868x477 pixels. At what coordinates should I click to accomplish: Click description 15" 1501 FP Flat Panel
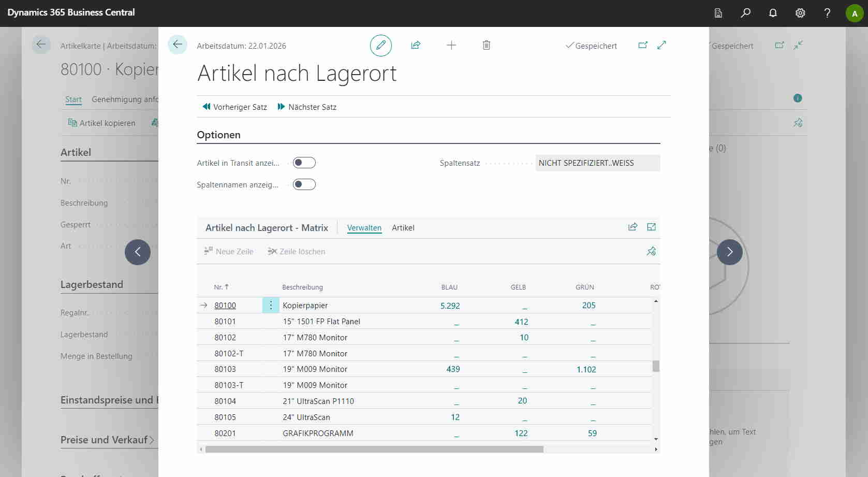(x=321, y=322)
